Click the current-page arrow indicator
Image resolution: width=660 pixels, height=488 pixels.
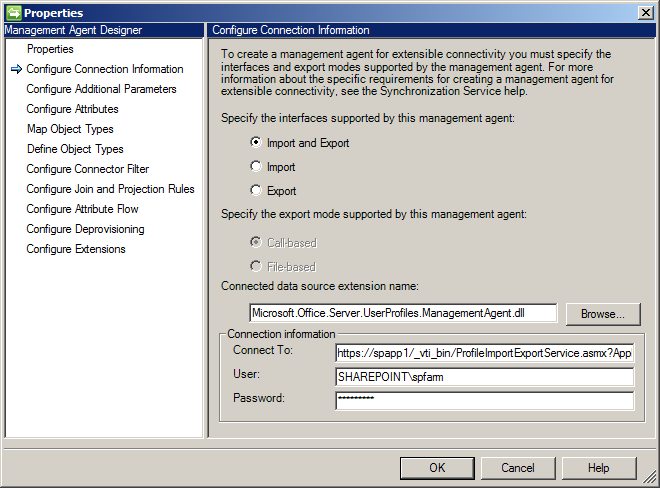[x=16, y=69]
